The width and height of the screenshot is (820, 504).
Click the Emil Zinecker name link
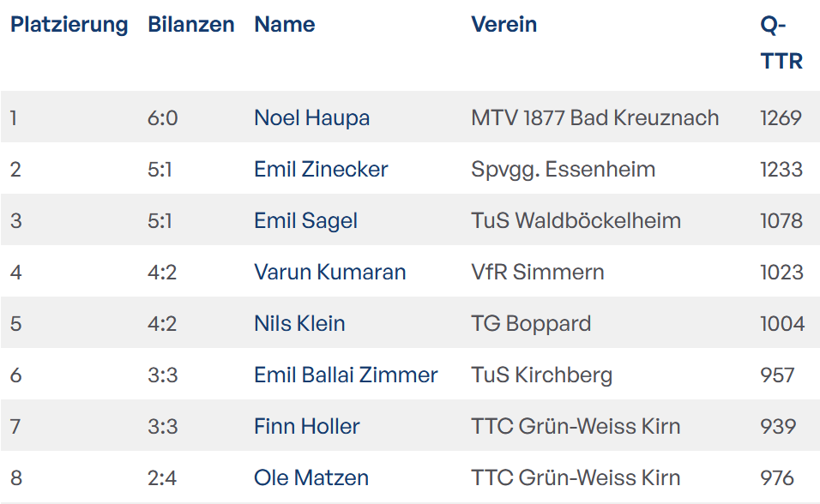coord(321,169)
